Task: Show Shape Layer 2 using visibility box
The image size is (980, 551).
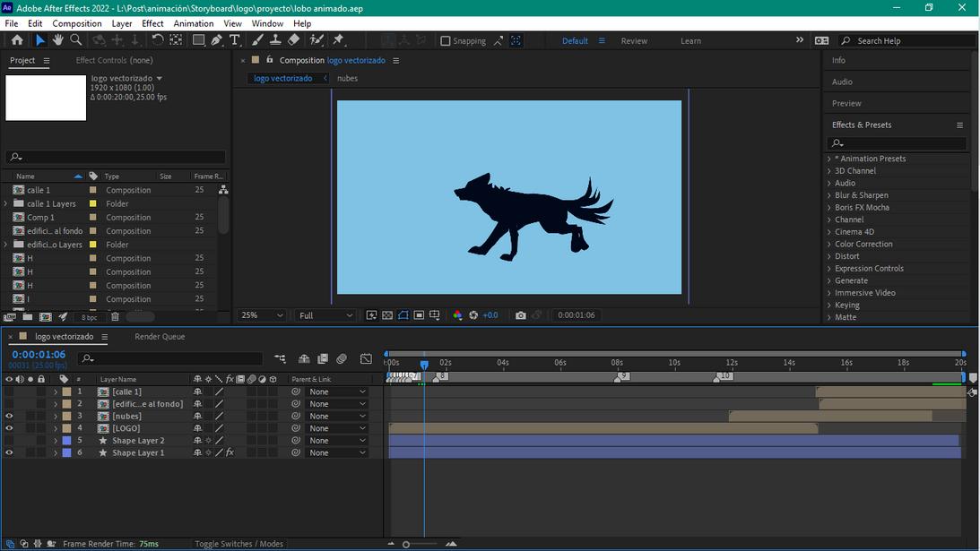Action: click(x=9, y=441)
